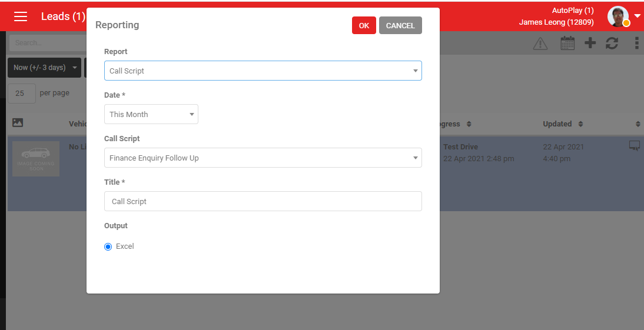Open Call Script dropdown Finance Enquiry Follow Up

point(263,158)
